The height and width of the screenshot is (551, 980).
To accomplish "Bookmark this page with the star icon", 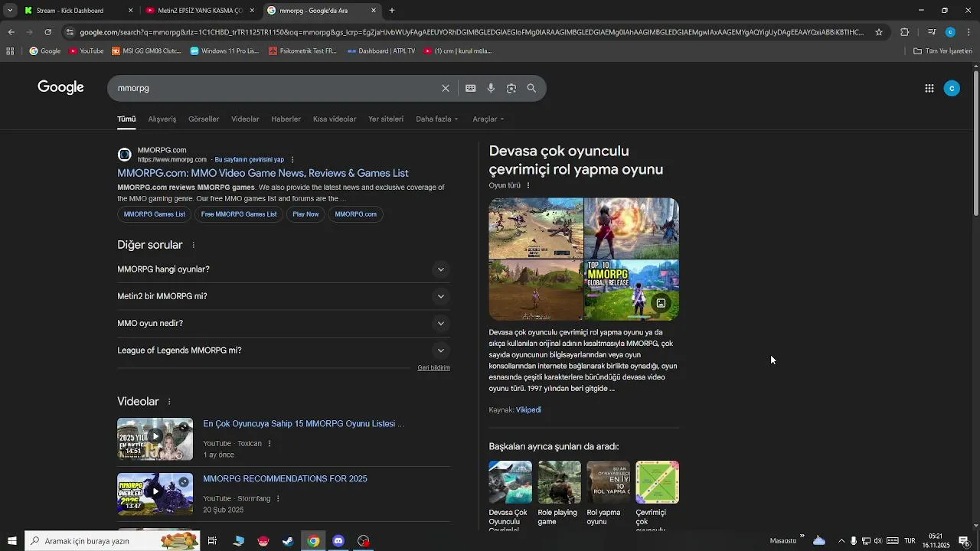I will coord(879,32).
